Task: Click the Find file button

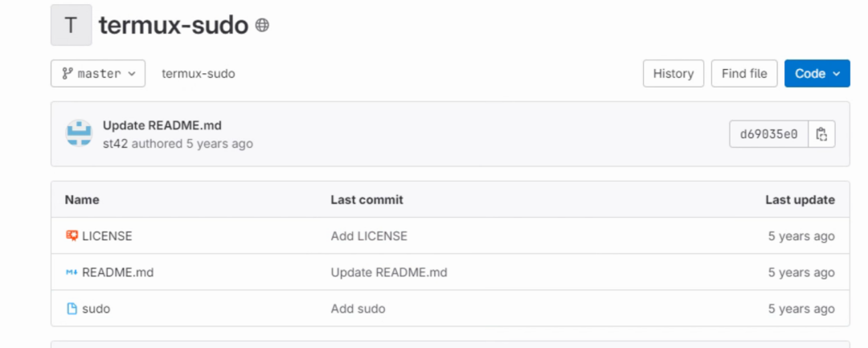Action: [744, 74]
